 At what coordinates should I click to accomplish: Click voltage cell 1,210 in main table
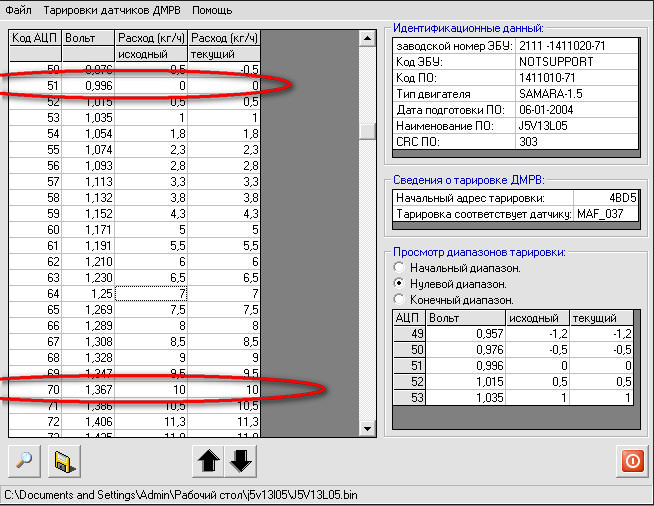(x=88, y=262)
